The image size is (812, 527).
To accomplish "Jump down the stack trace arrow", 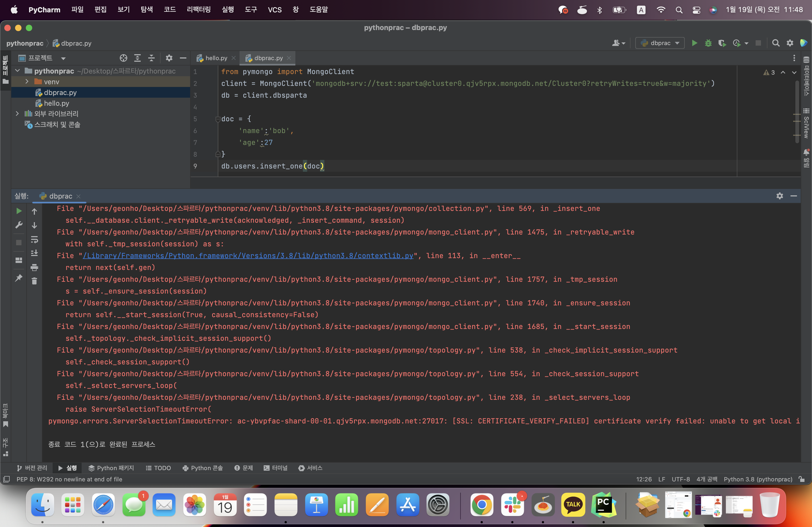I will tap(34, 225).
